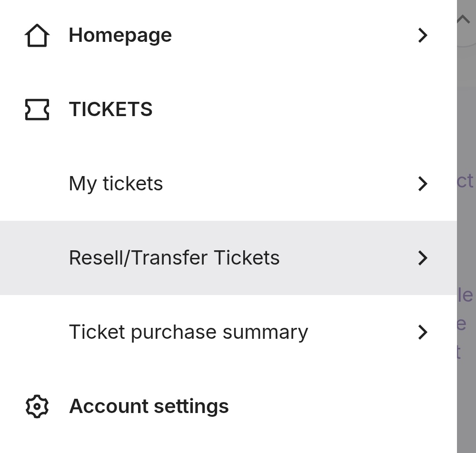
Task: View the Ticket purchase summary
Action: 188,332
